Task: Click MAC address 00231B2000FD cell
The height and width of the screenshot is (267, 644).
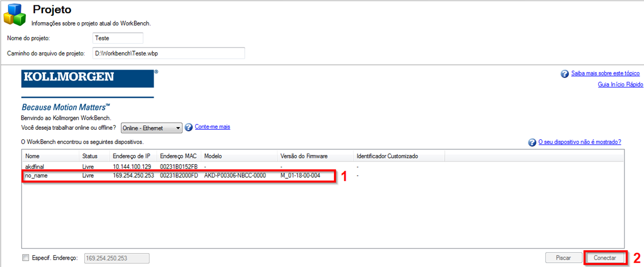Action: tap(179, 175)
